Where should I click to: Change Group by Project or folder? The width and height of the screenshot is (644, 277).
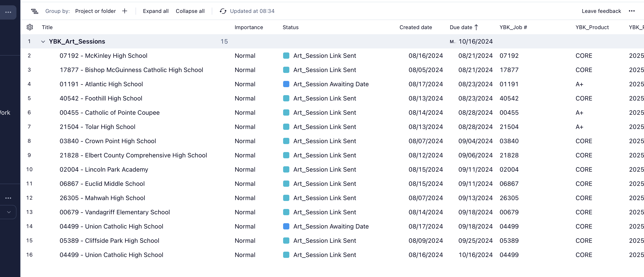(x=95, y=11)
